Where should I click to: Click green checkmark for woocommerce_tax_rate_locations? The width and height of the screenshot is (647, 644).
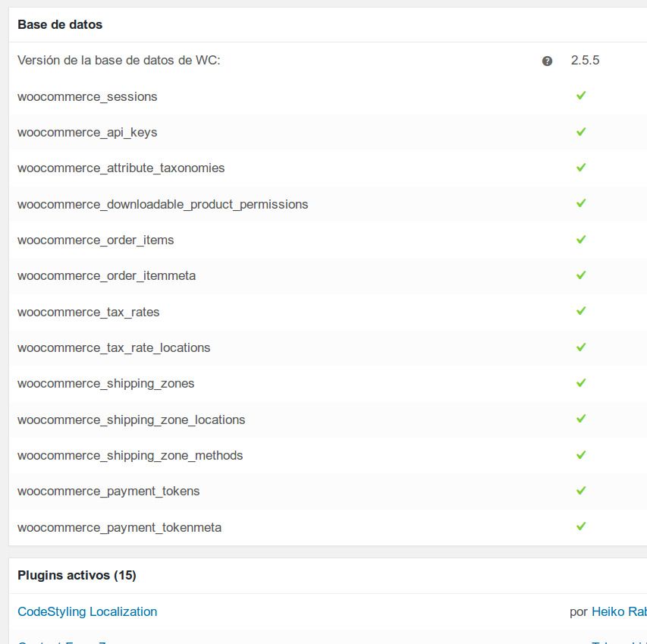pos(581,347)
